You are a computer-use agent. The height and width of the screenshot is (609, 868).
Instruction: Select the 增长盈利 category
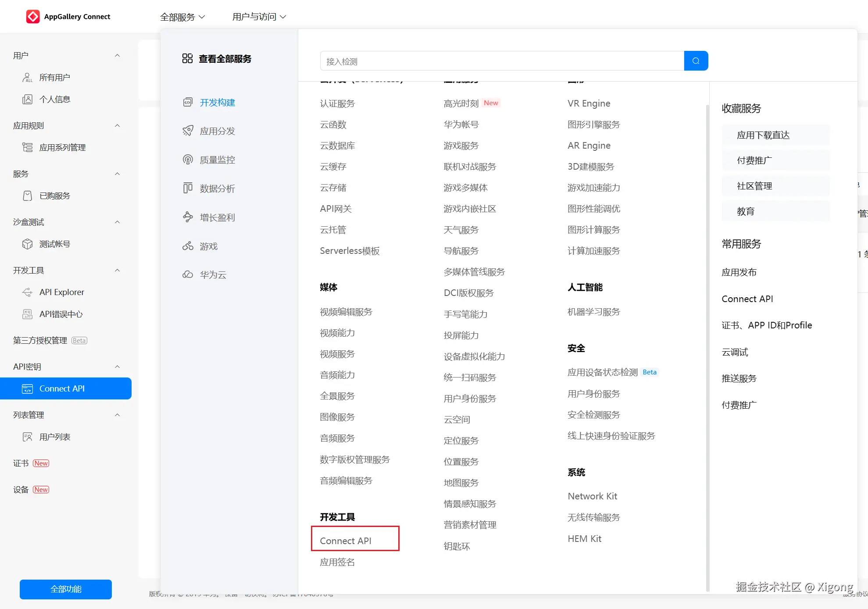click(x=217, y=217)
